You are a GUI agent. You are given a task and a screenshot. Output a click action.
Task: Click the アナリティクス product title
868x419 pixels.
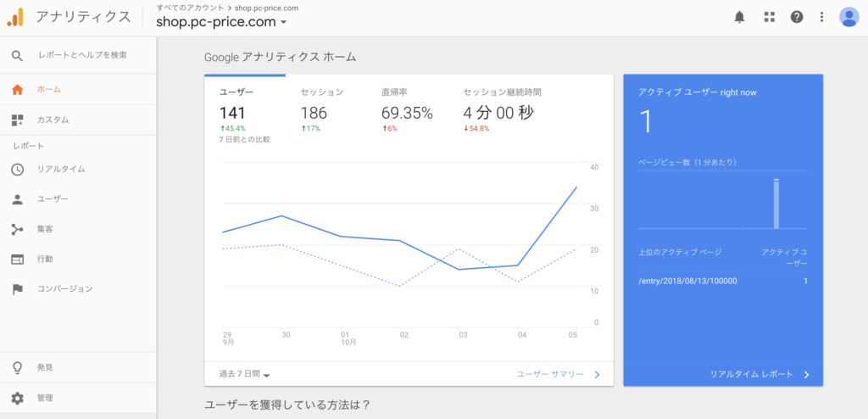(84, 17)
